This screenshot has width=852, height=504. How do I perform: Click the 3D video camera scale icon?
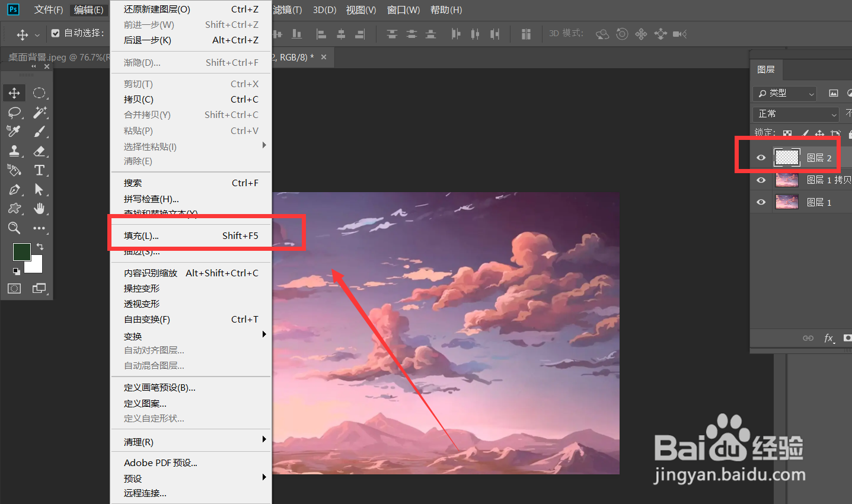(x=679, y=34)
